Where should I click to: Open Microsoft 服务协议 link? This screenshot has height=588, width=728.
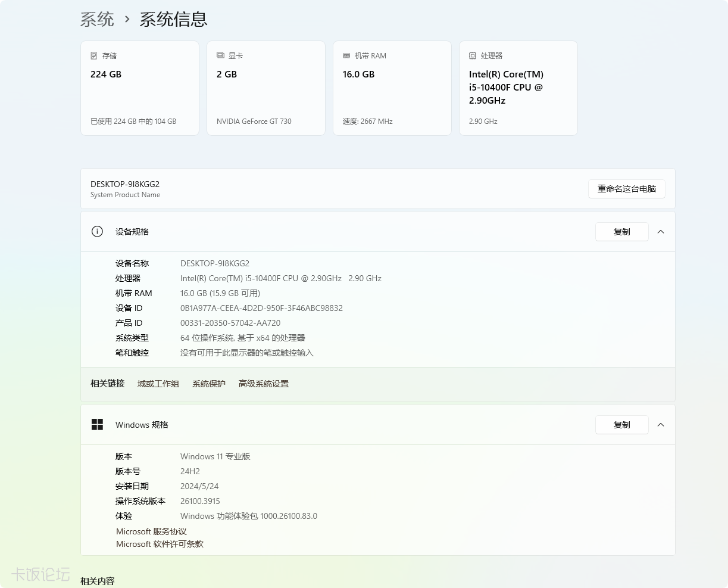pos(151,531)
